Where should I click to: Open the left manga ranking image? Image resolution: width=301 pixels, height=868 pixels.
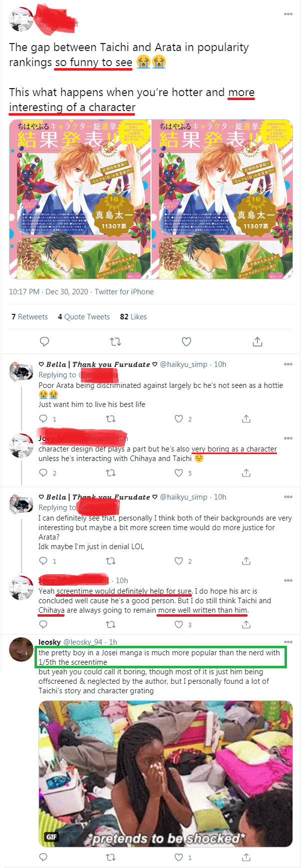point(80,199)
